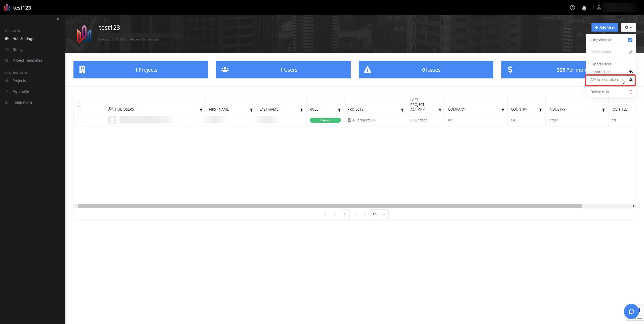The height and width of the screenshot is (324, 644).
Task: Click the chat support bubble icon
Action: click(x=631, y=311)
